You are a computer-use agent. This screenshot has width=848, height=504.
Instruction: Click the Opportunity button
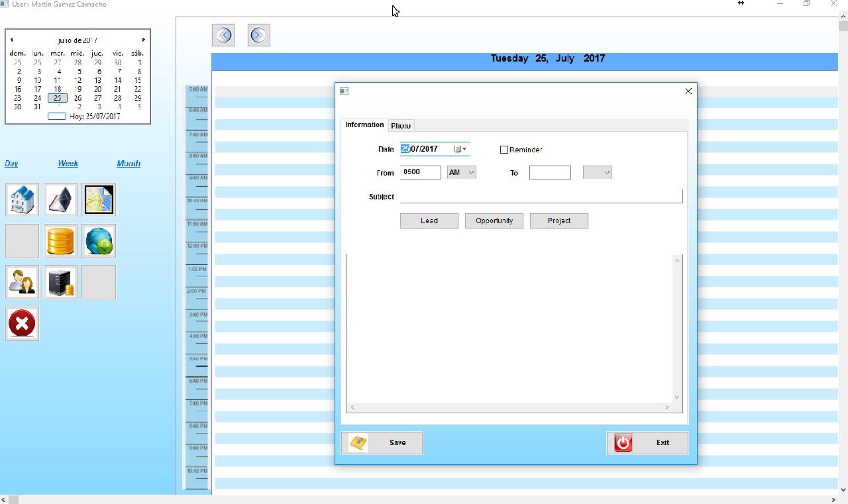pyautogui.click(x=494, y=221)
